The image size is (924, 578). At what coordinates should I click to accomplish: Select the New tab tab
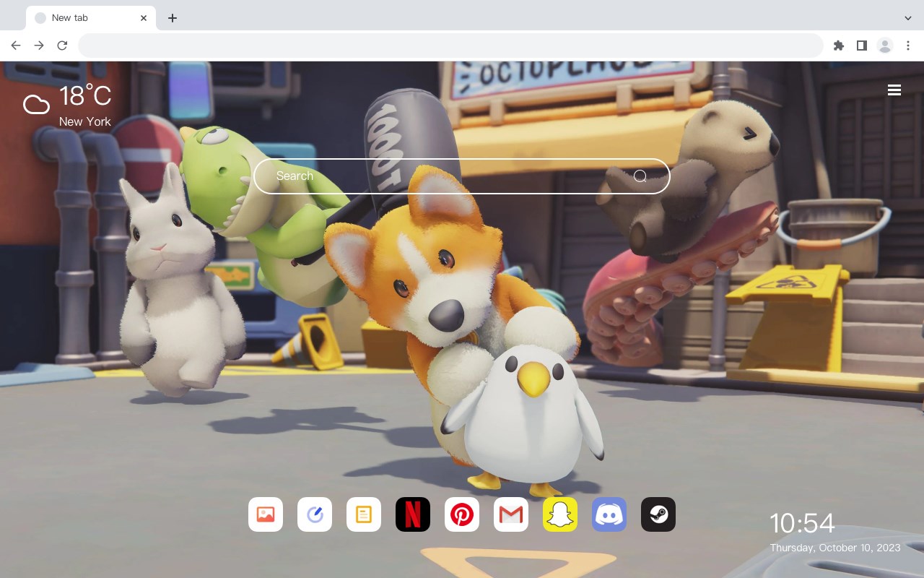click(91, 18)
